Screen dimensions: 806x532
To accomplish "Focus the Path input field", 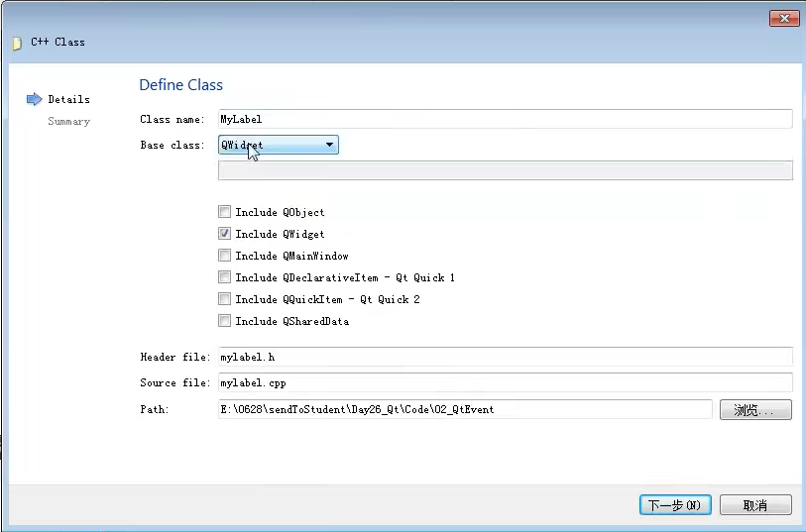I will [x=465, y=409].
